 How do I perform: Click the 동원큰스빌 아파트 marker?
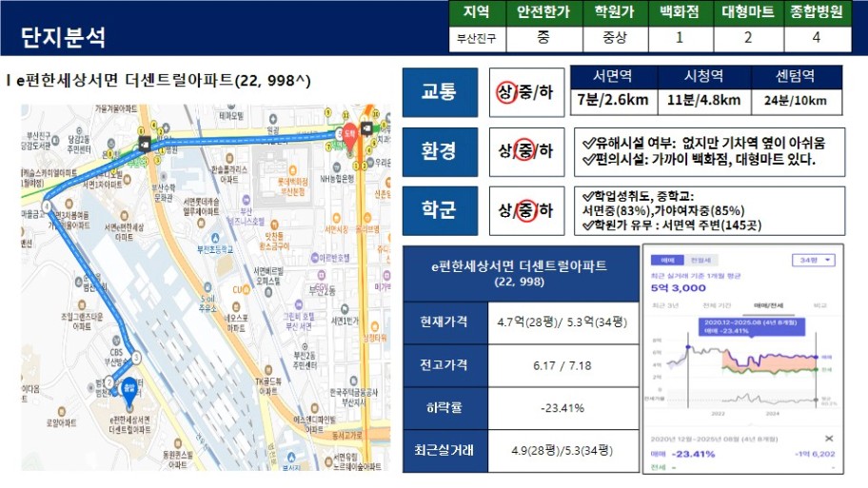point(178,443)
